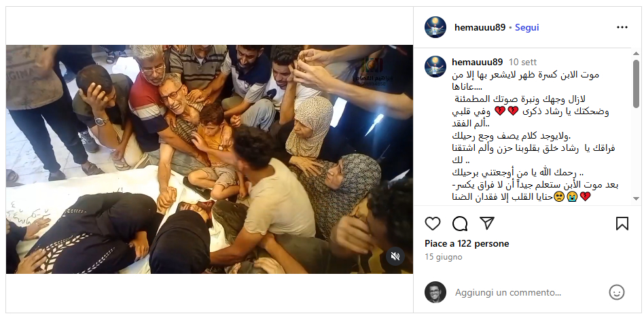Open the caption author's avatar
The image size is (644, 316).
435,67
